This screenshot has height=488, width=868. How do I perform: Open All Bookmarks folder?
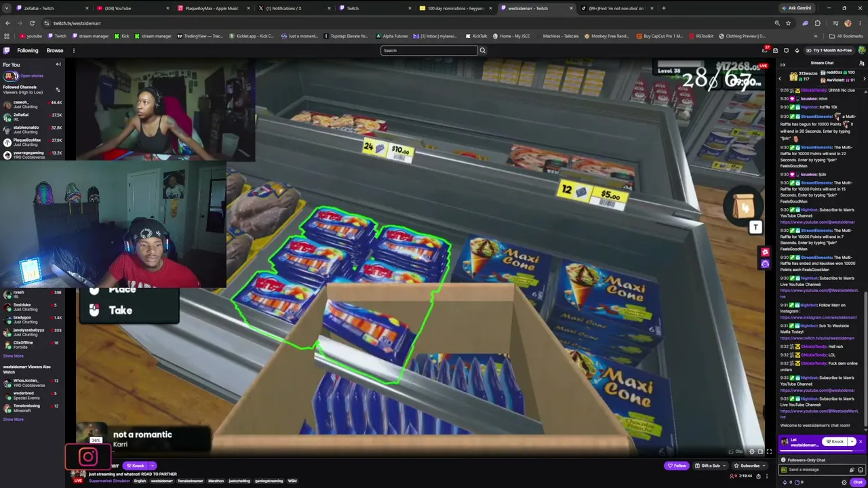(846, 36)
